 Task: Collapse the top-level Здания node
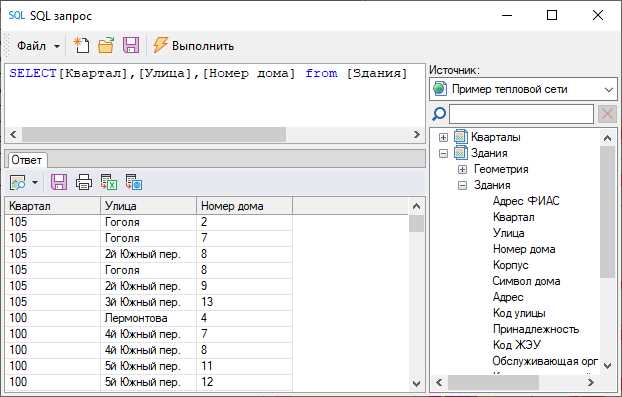click(x=443, y=153)
